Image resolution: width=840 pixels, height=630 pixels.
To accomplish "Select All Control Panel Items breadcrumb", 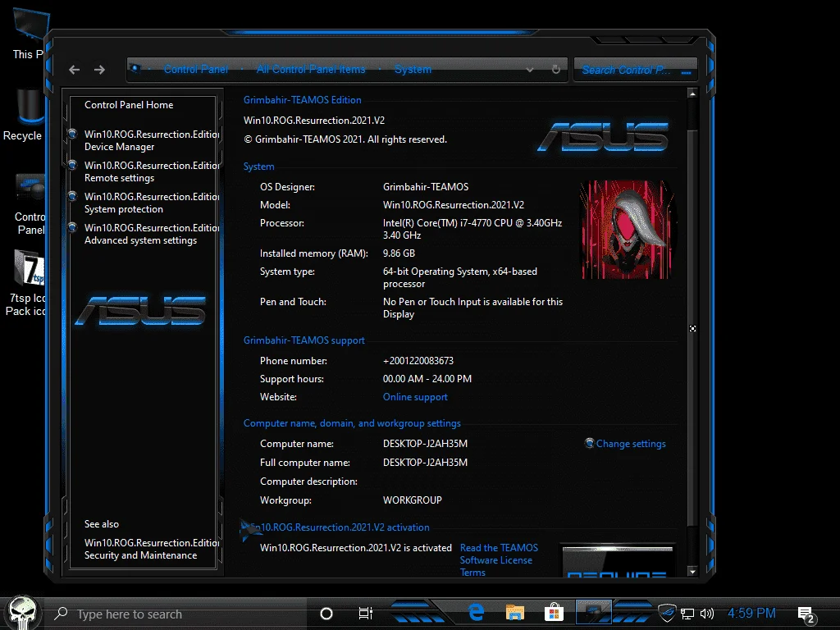I will pyautogui.click(x=311, y=69).
